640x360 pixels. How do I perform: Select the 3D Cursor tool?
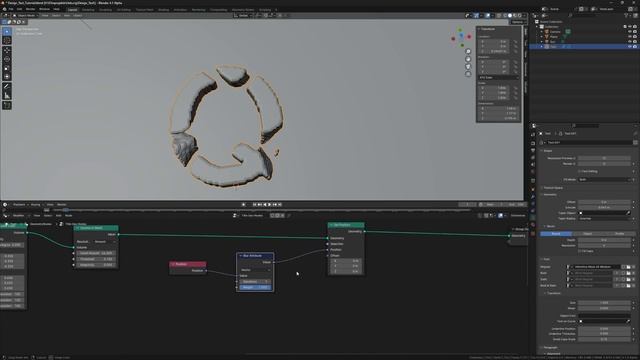(7, 40)
